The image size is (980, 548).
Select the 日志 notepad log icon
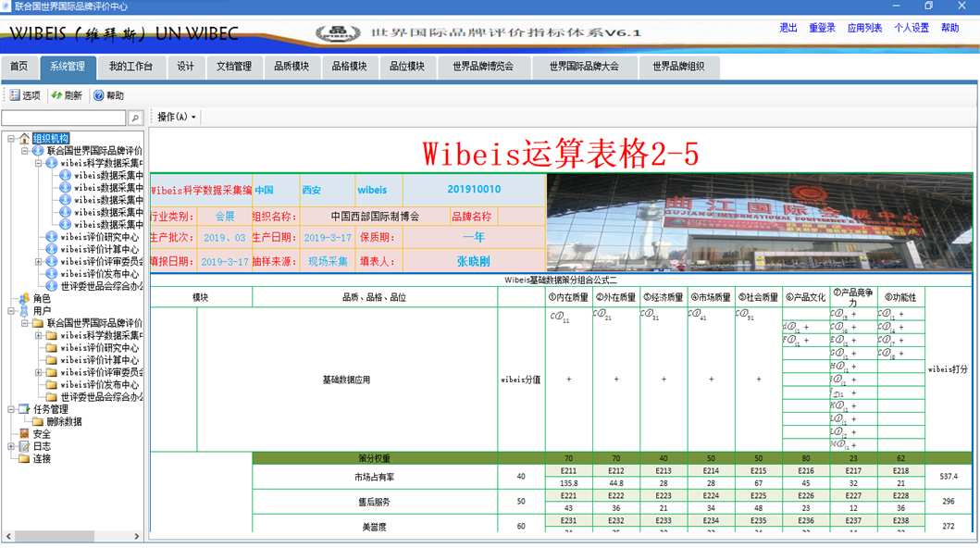[x=24, y=446]
